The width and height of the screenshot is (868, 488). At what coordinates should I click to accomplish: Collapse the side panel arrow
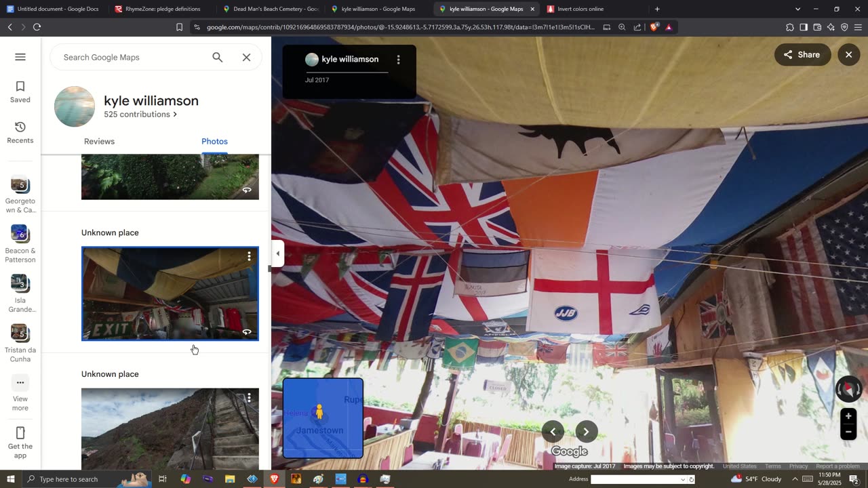(x=277, y=253)
